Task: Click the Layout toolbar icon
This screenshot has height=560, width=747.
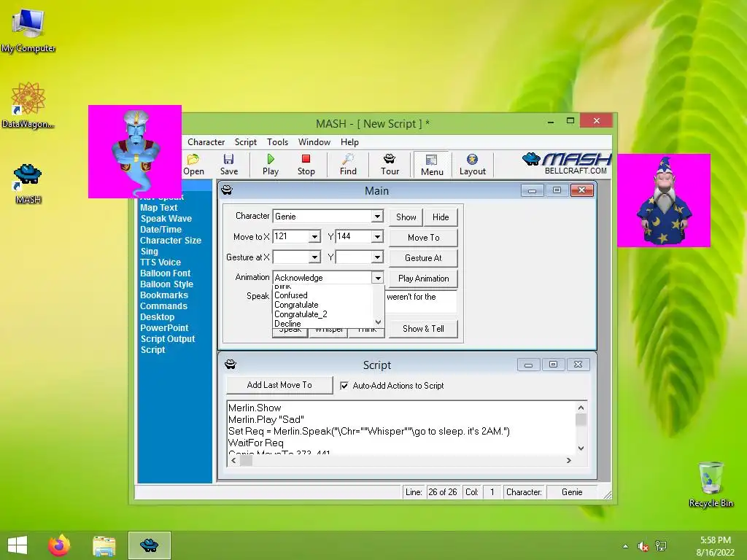Action: pyautogui.click(x=472, y=164)
